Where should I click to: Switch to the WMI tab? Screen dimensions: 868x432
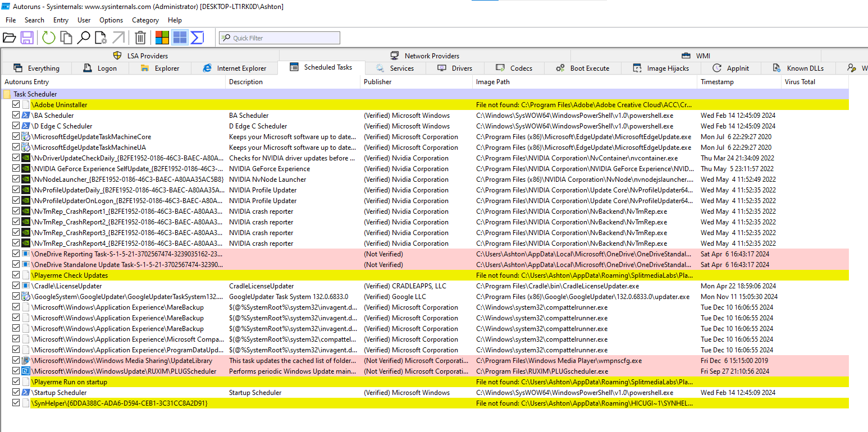[696, 56]
